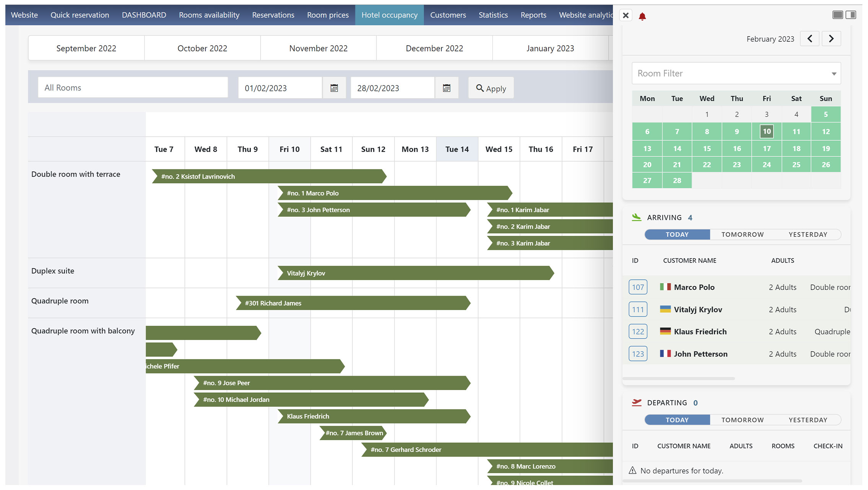
Task: Open the end date calendar picker
Action: 446,88
